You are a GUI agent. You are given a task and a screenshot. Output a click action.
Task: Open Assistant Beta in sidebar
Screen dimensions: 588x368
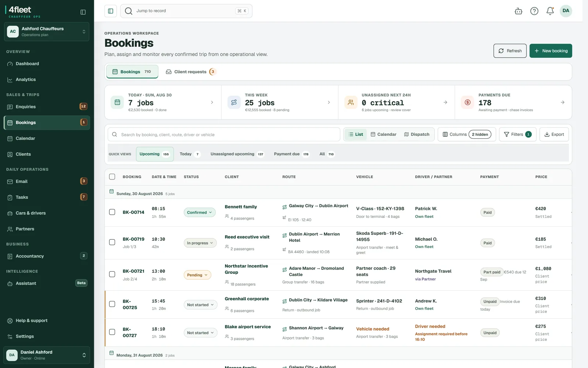point(47,283)
